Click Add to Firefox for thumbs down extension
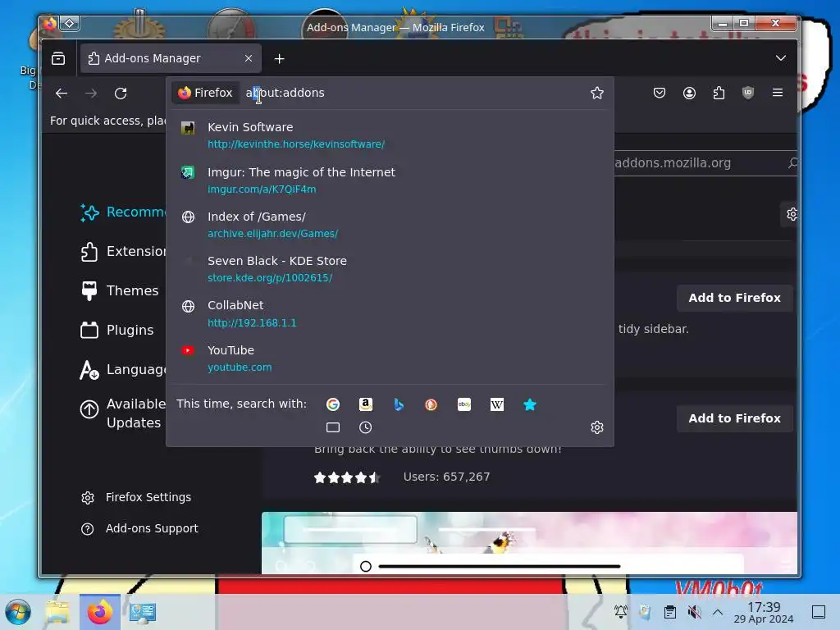Viewport: 840px width, 630px height. [734, 418]
